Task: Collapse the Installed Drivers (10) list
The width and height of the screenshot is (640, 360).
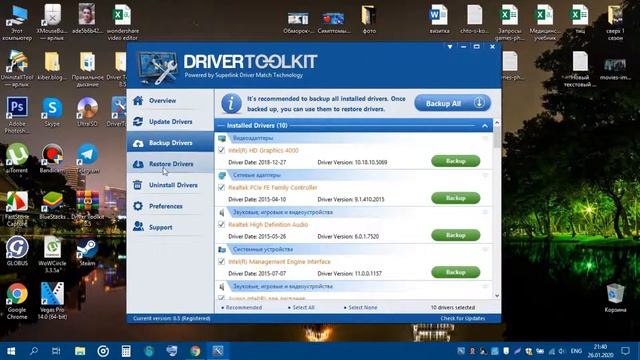Action: (x=484, y=126)
